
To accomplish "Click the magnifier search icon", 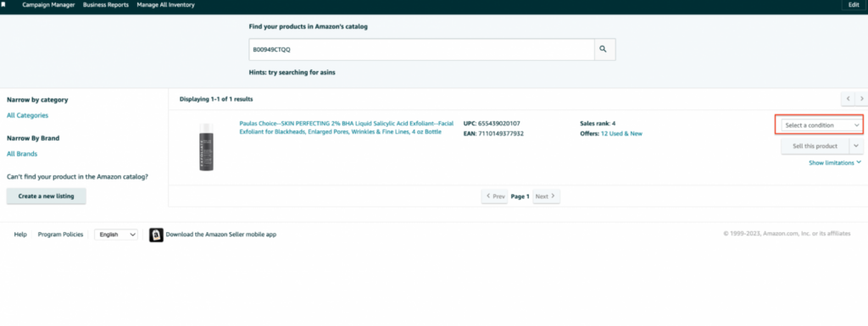I will 604,49.
